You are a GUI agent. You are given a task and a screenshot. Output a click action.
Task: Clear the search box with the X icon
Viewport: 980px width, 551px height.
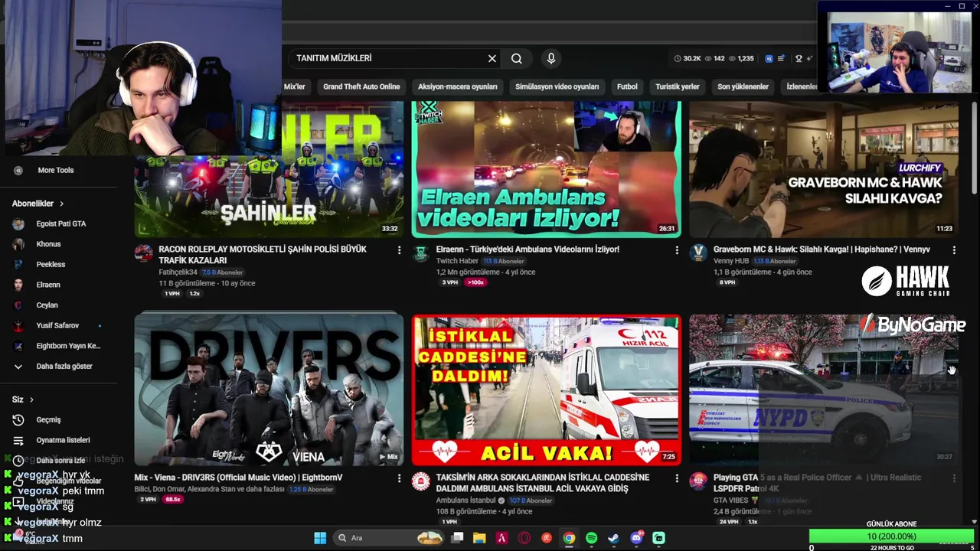pos(492,58)
